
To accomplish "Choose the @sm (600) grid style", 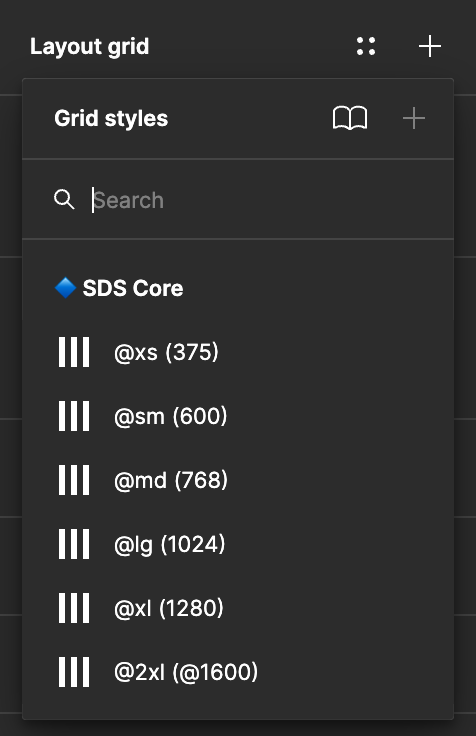I will pyautogui.click(x=238, y=416).
